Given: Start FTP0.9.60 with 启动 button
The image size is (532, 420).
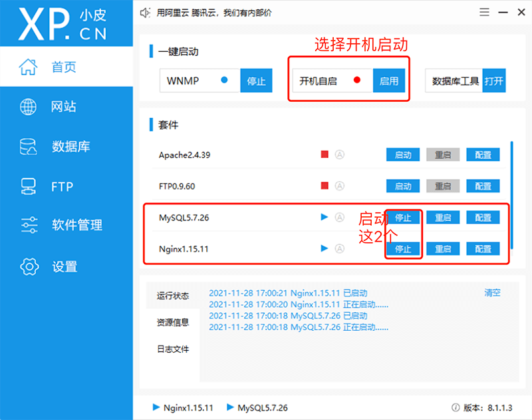Looking at the screenshot, I should pyautogui.click(x=403, y=186).
